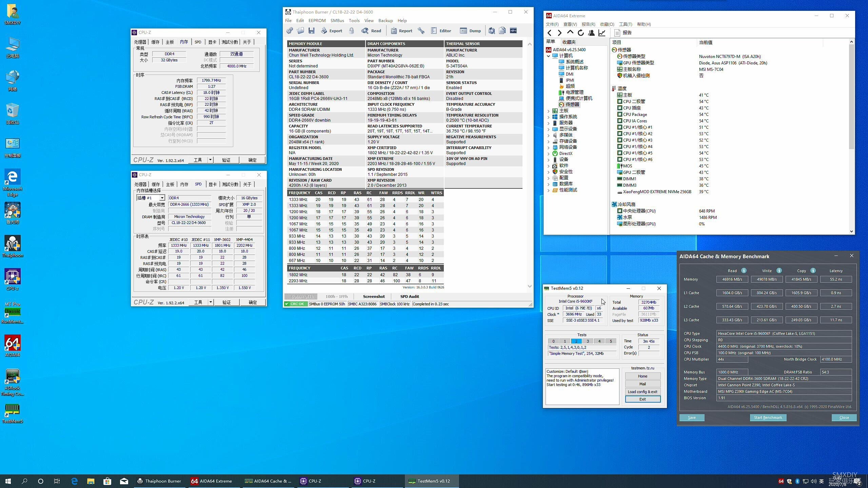Open File Explorer from the taskbar
Screen dimensions: 868x488
pos(91,481)
